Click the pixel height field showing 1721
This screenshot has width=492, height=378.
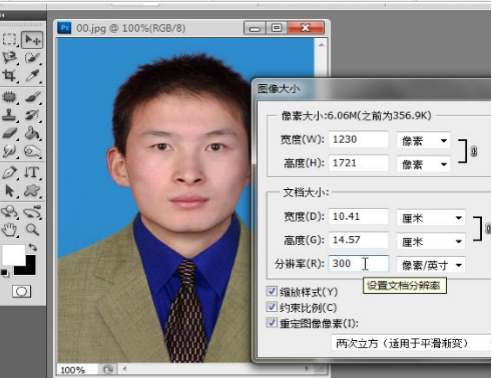pos(359,163)
